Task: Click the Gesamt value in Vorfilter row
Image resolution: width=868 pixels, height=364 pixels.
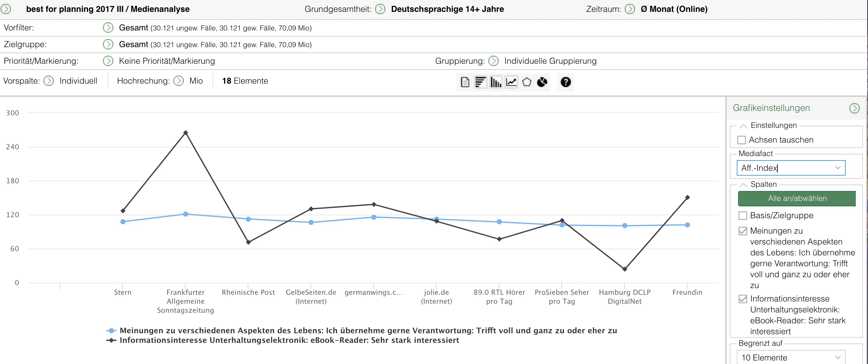Action: point(133,28)
